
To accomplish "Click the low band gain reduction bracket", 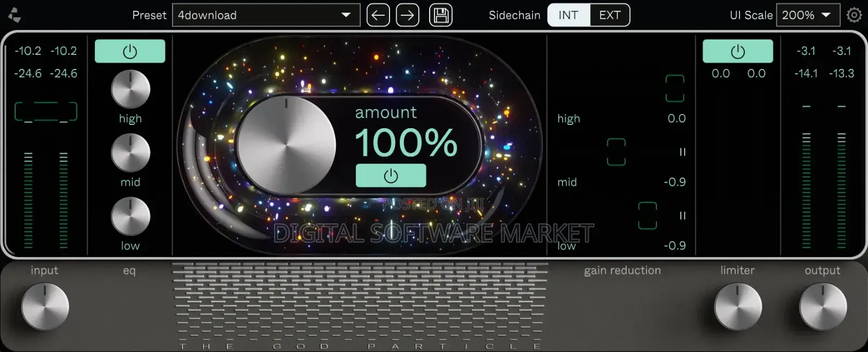I will (647, 216).
